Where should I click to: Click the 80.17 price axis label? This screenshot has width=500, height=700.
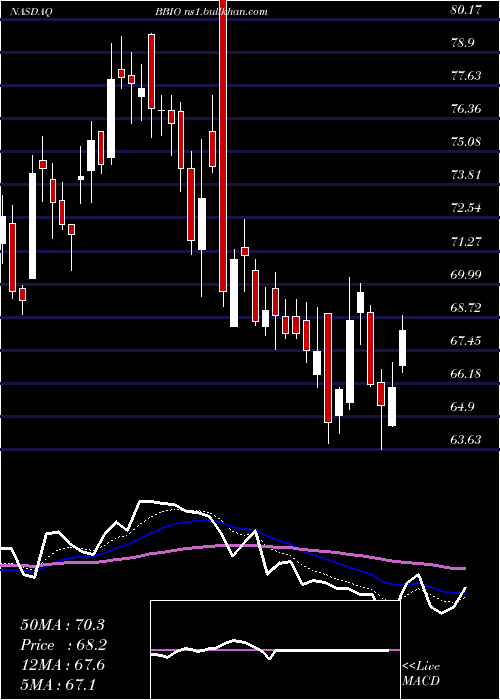click(x=466, y=10)
